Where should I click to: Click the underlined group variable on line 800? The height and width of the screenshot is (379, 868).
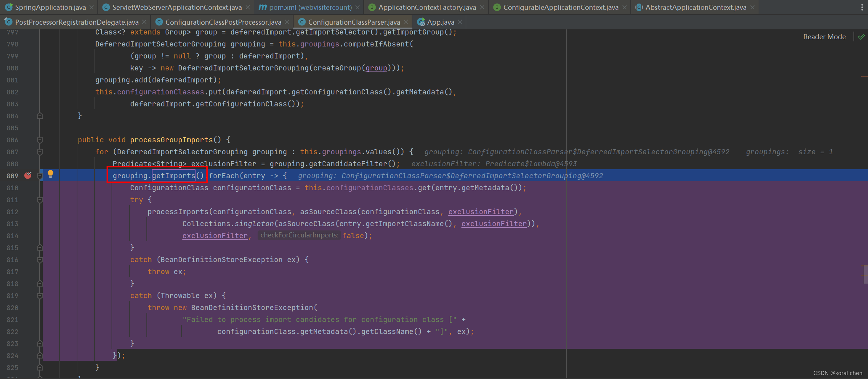(x=376, y=68)
